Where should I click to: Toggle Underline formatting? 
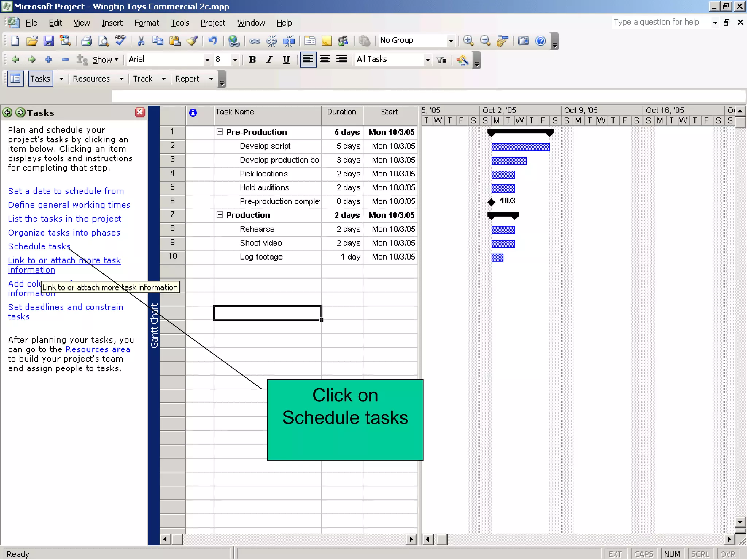[286, 60]
